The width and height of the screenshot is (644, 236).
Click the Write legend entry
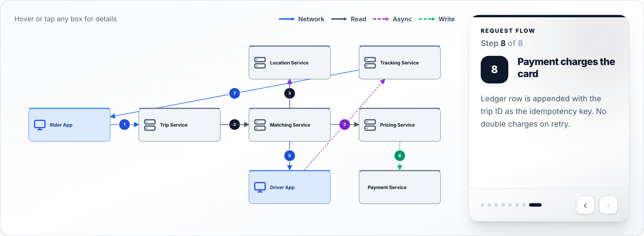click(x=437, y=19)
